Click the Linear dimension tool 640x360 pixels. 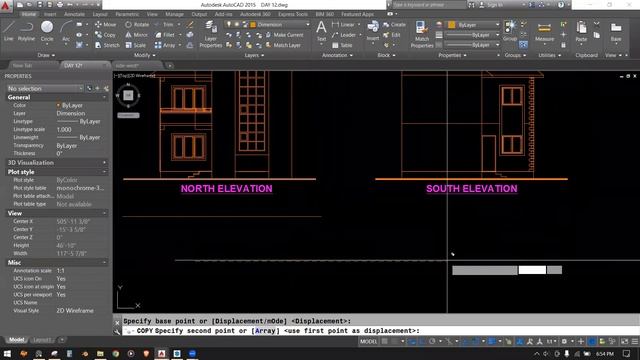pyautogui.click(x=343, y=24)
